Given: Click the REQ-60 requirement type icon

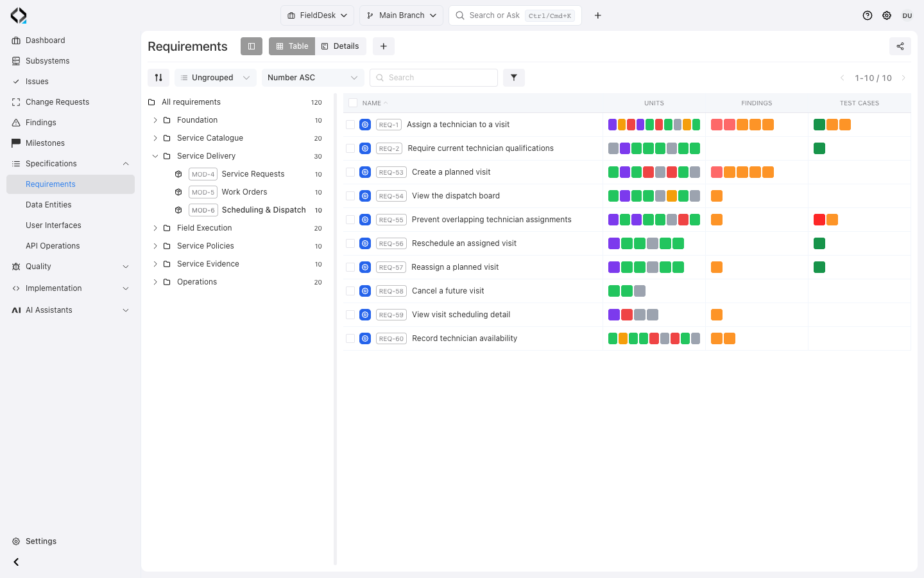Looking at the screenshot, I should point(365,338).
